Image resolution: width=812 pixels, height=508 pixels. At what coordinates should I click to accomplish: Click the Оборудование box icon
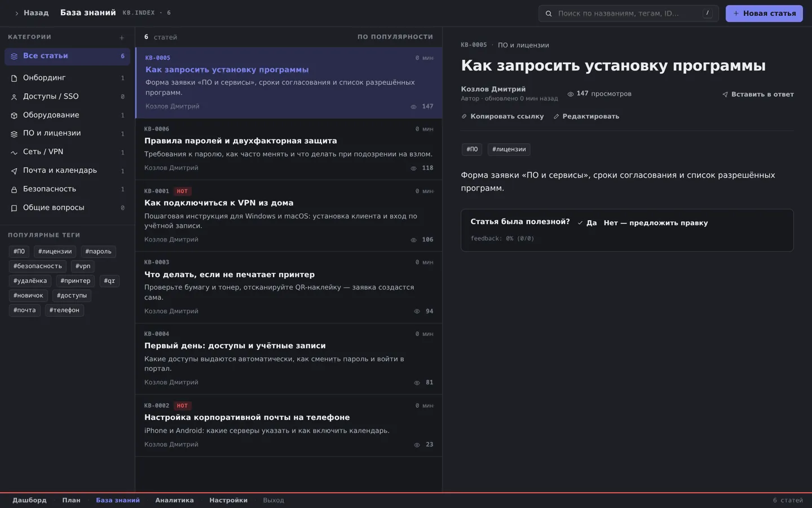pyautogui.click(x=14, y=116)
